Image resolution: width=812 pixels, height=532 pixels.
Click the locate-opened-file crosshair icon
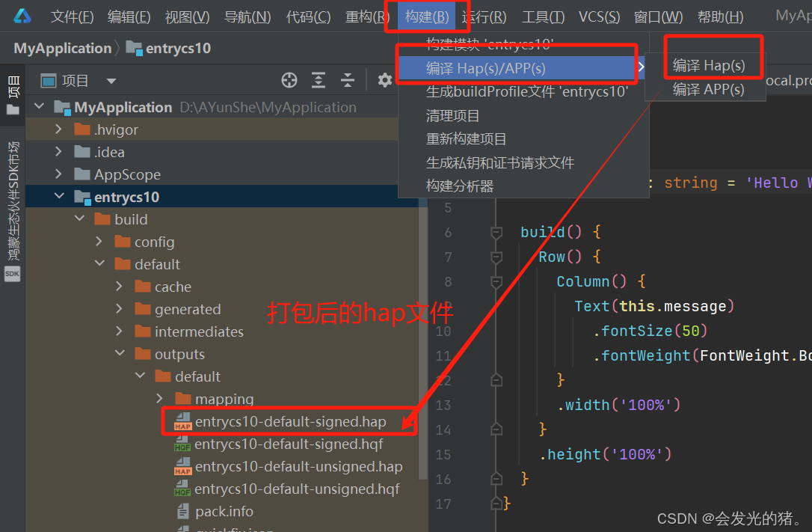click(289, 80)
